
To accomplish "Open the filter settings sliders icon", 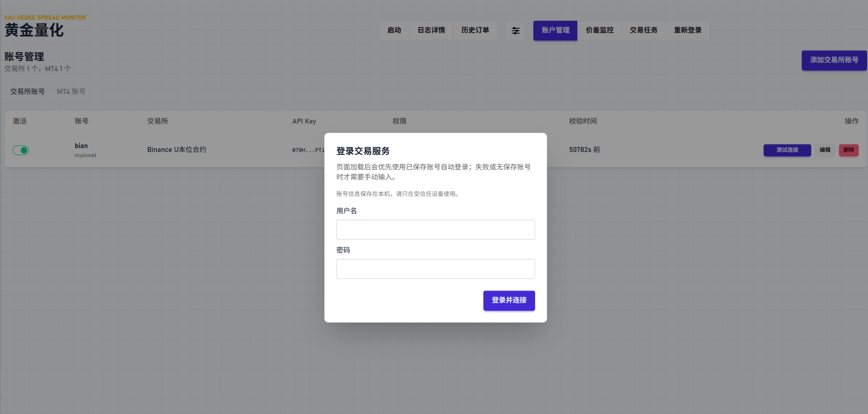I will [x=515, y=31].
